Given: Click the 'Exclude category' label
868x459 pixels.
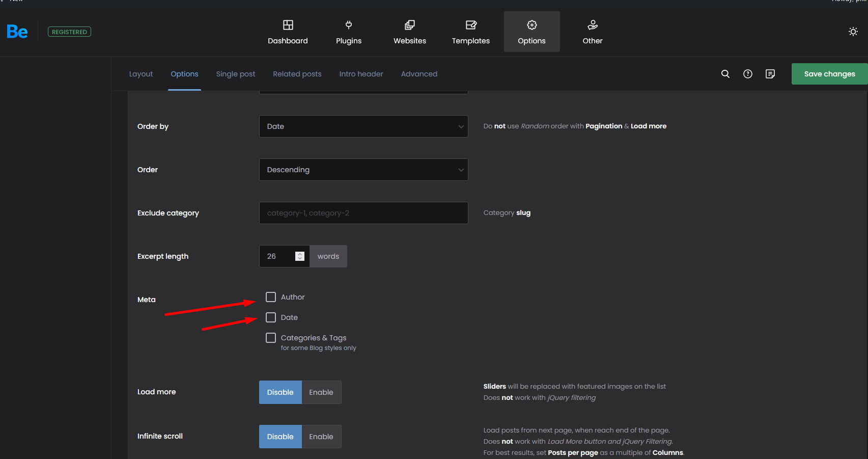Looking at the screenshot, I should point(168,213).
